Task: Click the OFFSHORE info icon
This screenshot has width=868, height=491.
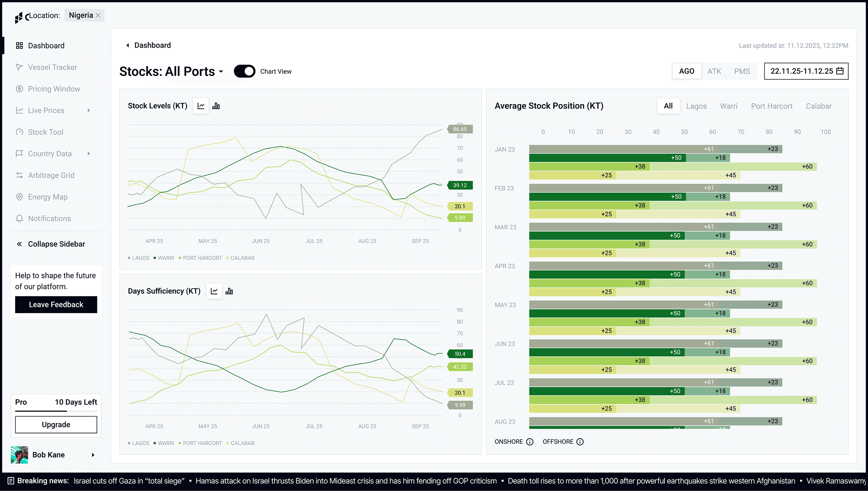Action: 580,442
